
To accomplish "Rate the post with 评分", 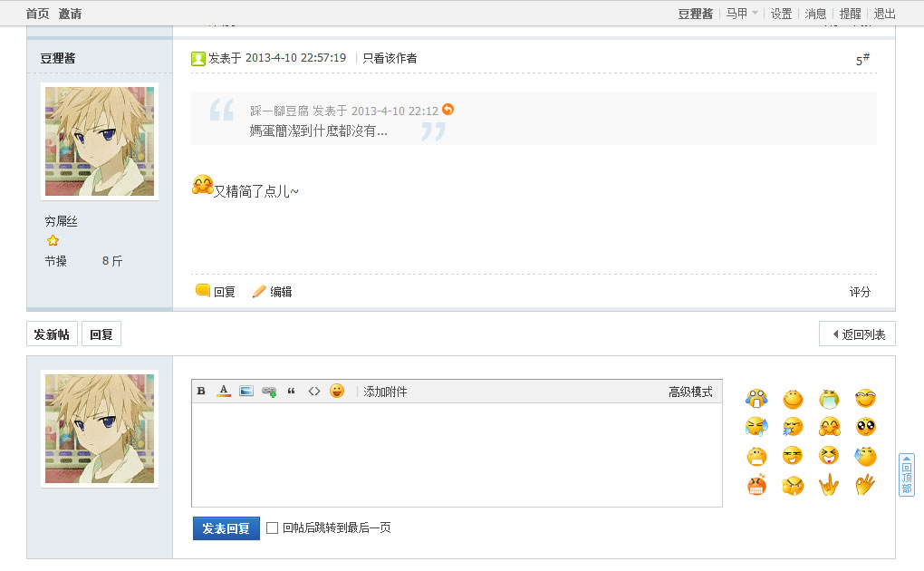I will pyautogui.click(x=860, y=292).
